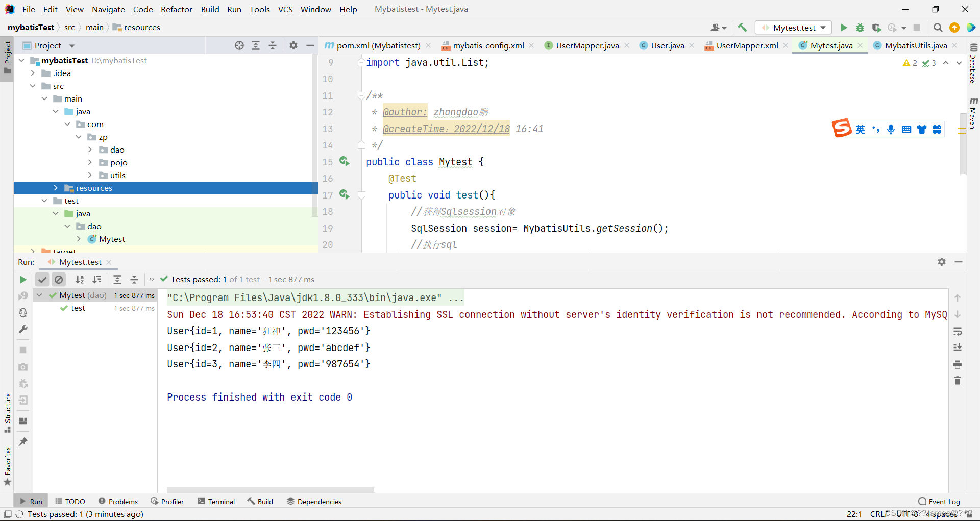Click the IDE update orange arrow icon
Image resolution: width=980 pixels, height=521 pixels.
coord(954,28)
